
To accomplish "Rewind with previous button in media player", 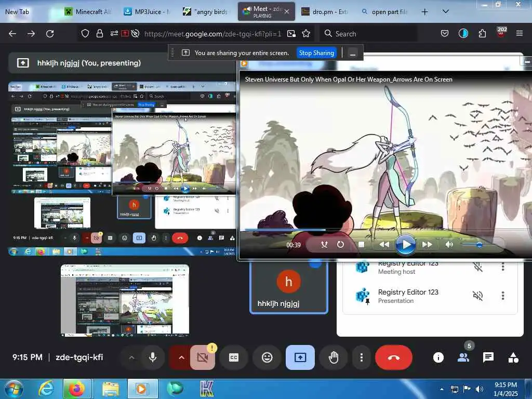I will 384,245.
